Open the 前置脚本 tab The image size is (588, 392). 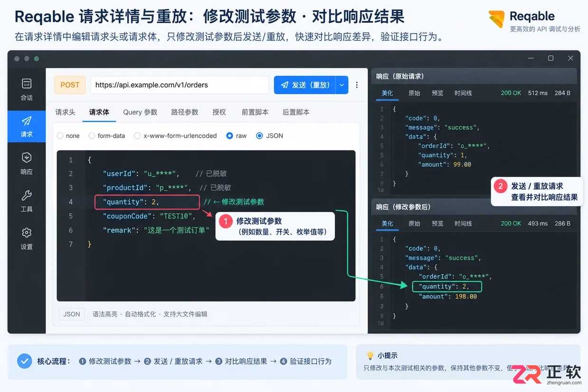click(255, 112)
